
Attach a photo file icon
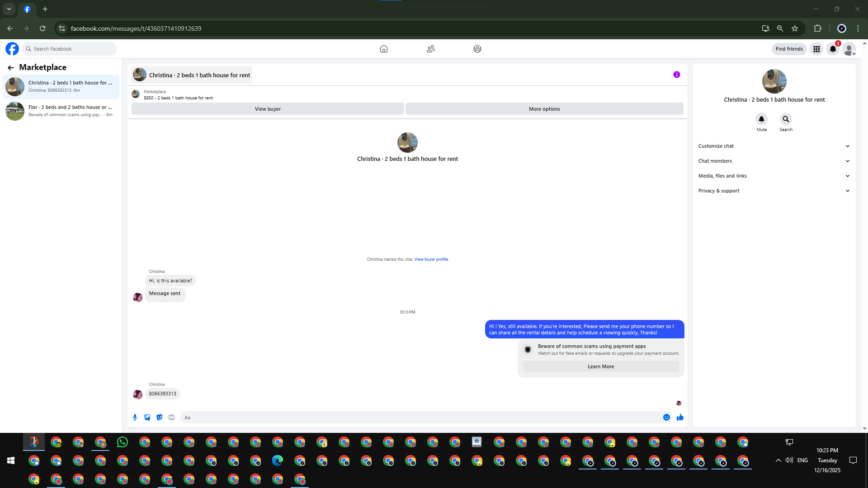tap(147, 418)
